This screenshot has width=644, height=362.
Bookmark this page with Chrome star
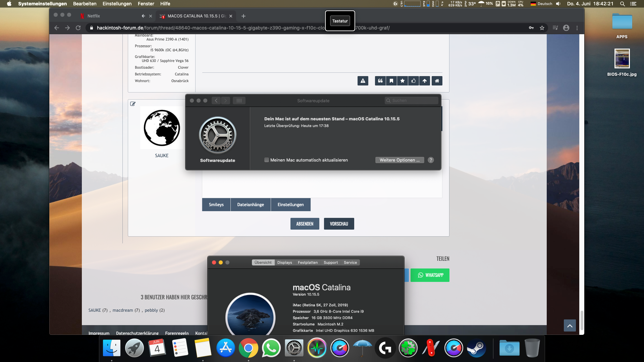[x=542, y=28]
